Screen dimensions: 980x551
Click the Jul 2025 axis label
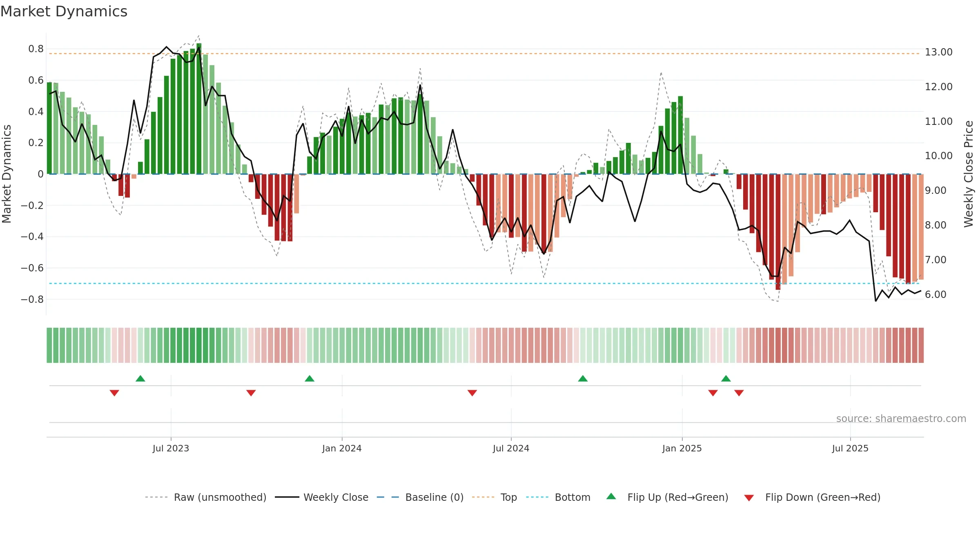click(850, 448)
